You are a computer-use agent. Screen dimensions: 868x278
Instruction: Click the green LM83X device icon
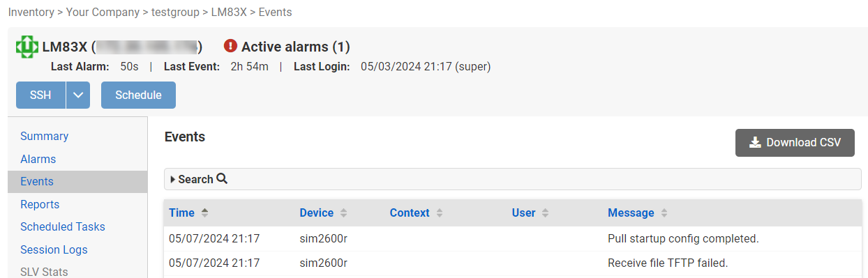pos(27,47)
